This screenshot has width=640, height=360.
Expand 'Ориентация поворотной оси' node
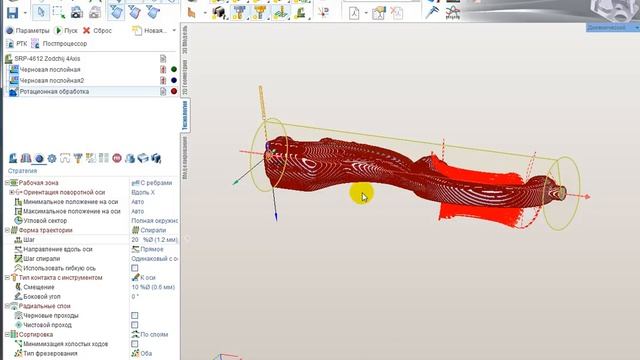(11, 192)
